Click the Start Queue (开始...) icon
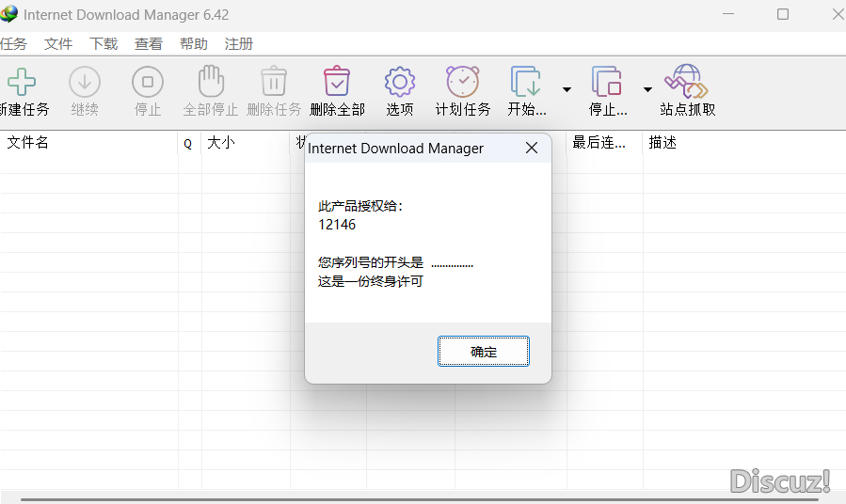The width and height of the screenshot is (846, 504). [526, 83]
